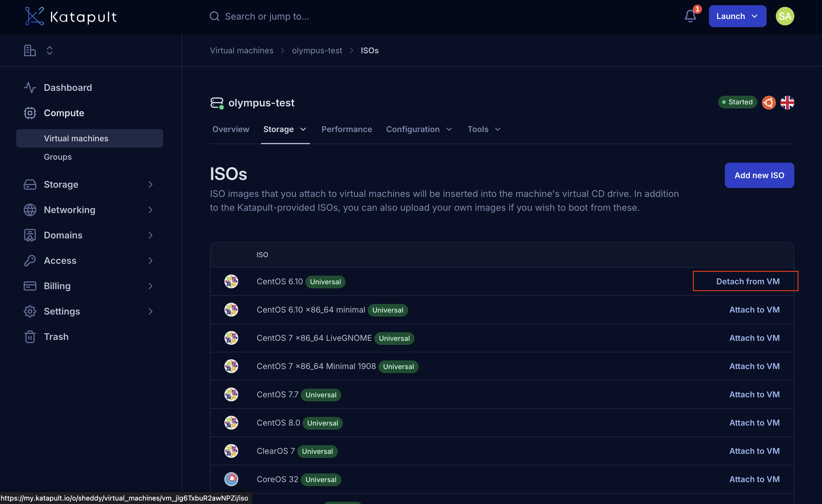Open Trash in the sidebar
This screenshot has width=822, height=504.
point(56,336)
